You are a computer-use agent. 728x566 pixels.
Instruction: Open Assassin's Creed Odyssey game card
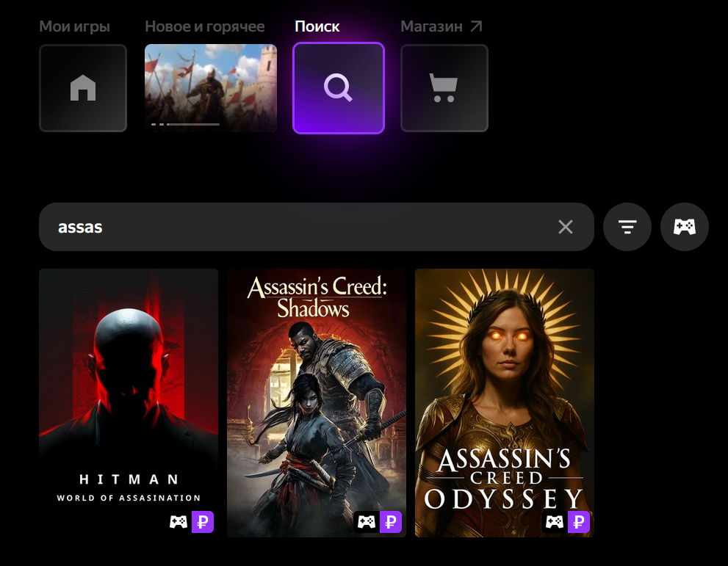(x=505, y=403)
